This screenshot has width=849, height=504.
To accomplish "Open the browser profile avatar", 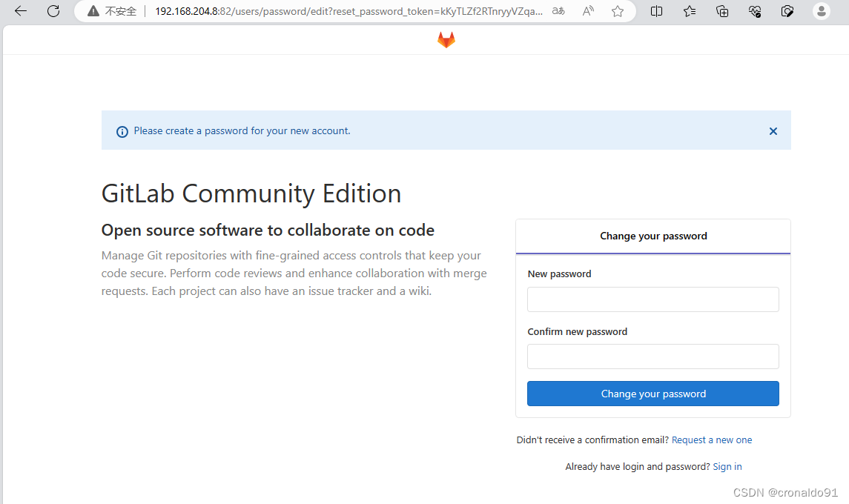I will click(822, 11).
